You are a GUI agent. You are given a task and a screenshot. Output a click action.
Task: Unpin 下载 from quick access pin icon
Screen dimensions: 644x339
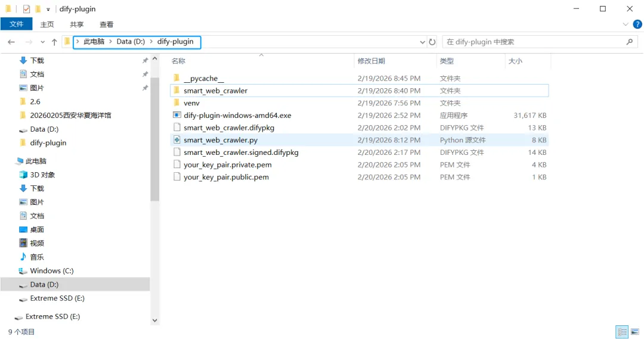(145, 60)
